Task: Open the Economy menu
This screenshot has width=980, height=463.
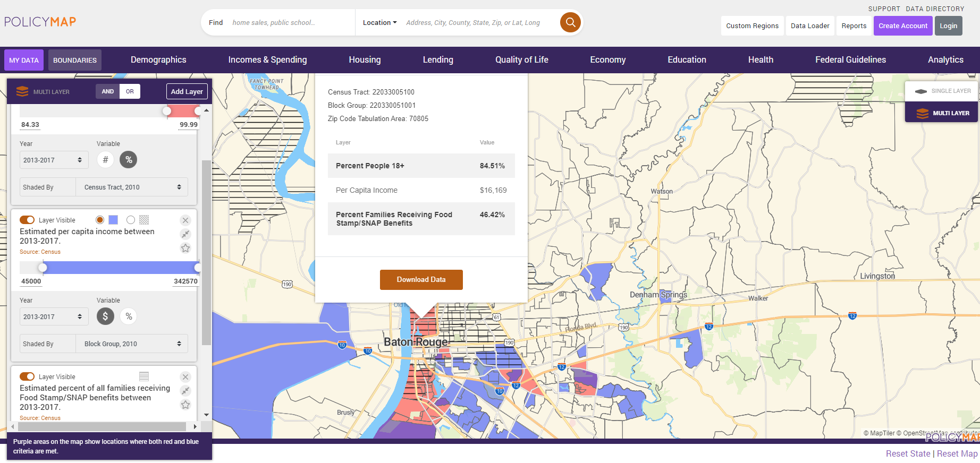Action: click(x=608, y=60)
